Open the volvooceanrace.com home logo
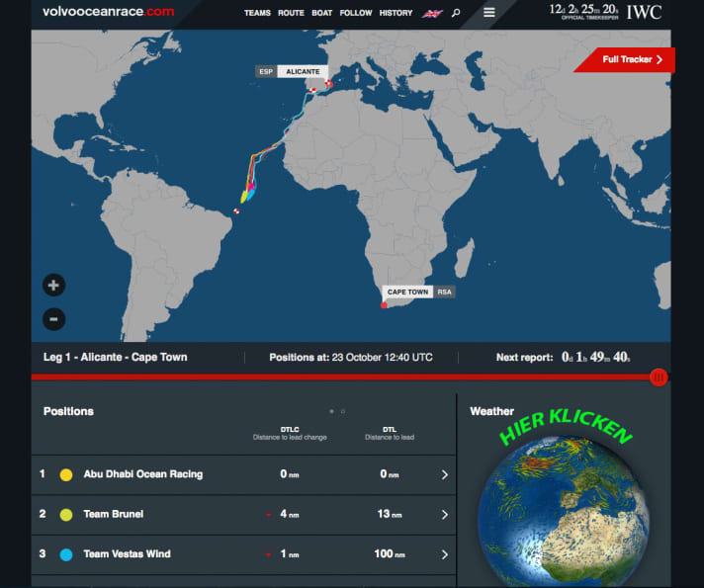 [x=108, y=12]
